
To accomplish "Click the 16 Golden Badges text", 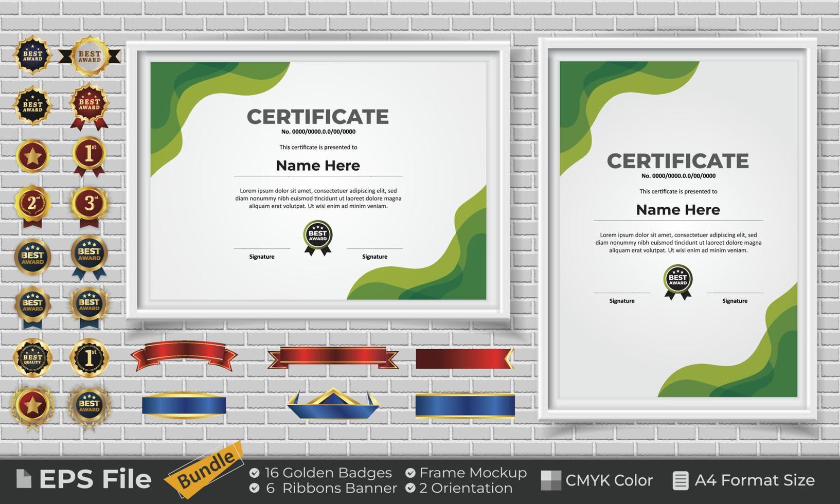I will 328,473.
